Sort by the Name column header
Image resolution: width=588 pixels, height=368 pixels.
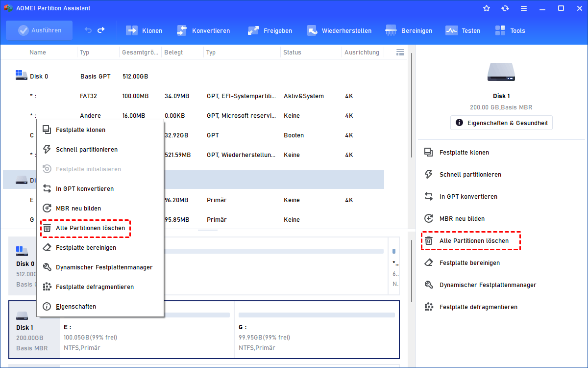click(38, 52)
